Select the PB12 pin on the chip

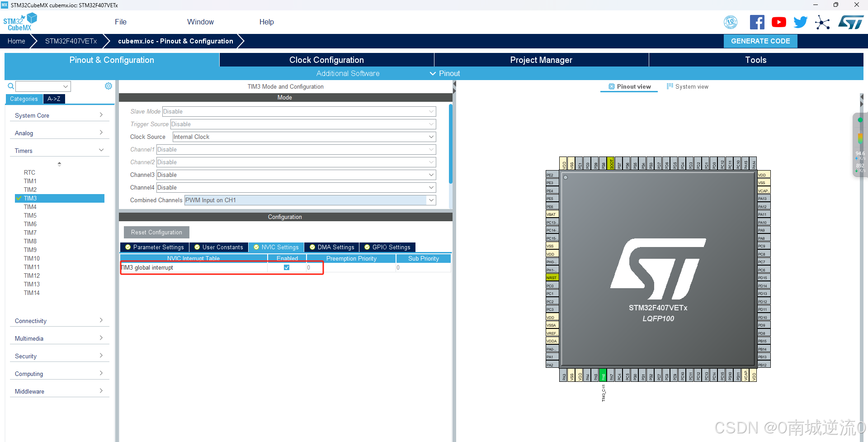pyautogui.click(x=764, y=365)
